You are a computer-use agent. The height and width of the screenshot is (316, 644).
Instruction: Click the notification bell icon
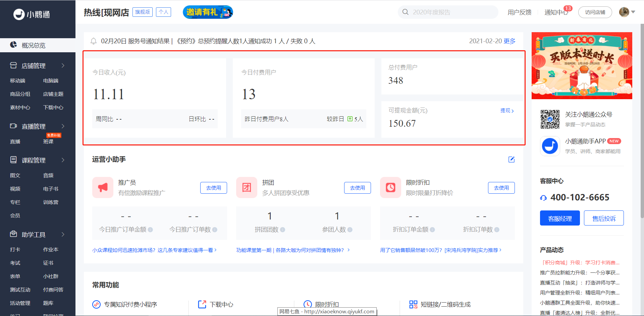pyautogui.click(x=94, y=41)
